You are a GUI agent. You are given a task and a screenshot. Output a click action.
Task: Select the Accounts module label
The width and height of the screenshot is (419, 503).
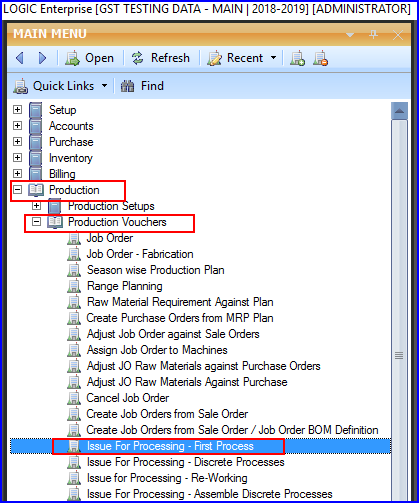click(71, 126)
